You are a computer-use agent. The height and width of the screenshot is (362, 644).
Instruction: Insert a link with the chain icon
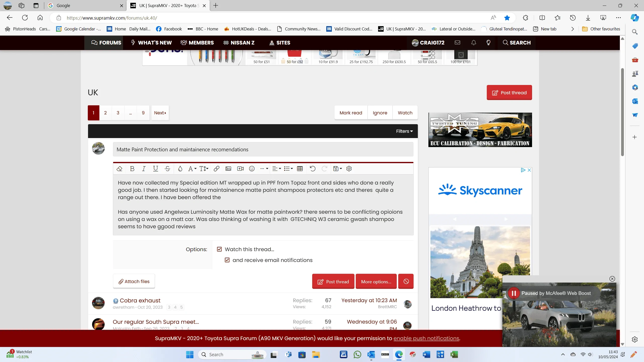pyautogui.click(x=216, y=169)
